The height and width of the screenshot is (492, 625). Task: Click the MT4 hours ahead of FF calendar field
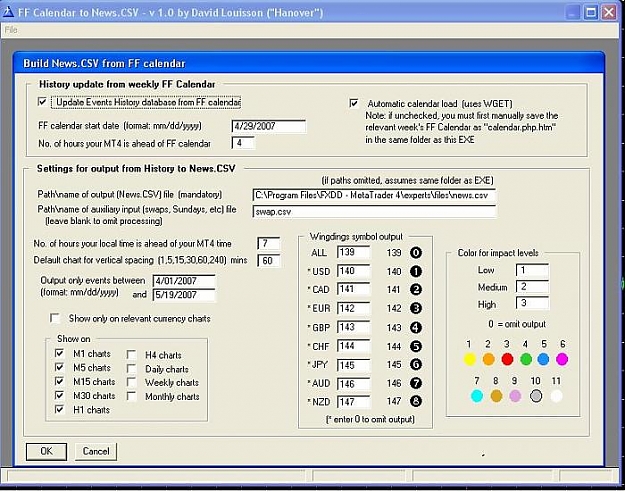[243, 143]
